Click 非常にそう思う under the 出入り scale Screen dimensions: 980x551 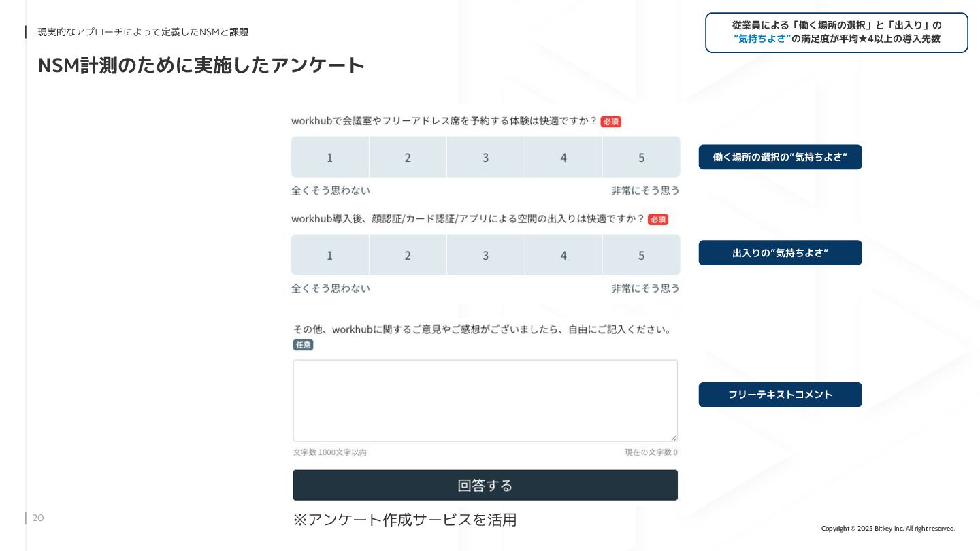point(645,288)
